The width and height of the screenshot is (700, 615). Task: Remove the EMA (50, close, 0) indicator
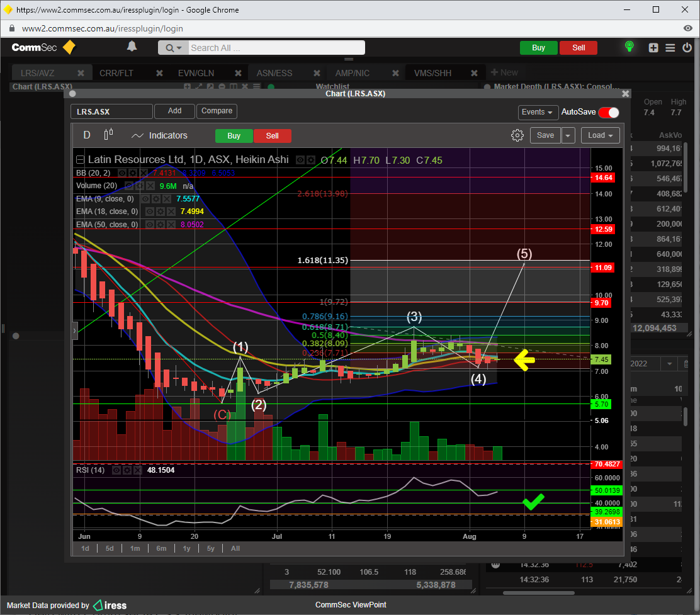click(x=171, y=225)
